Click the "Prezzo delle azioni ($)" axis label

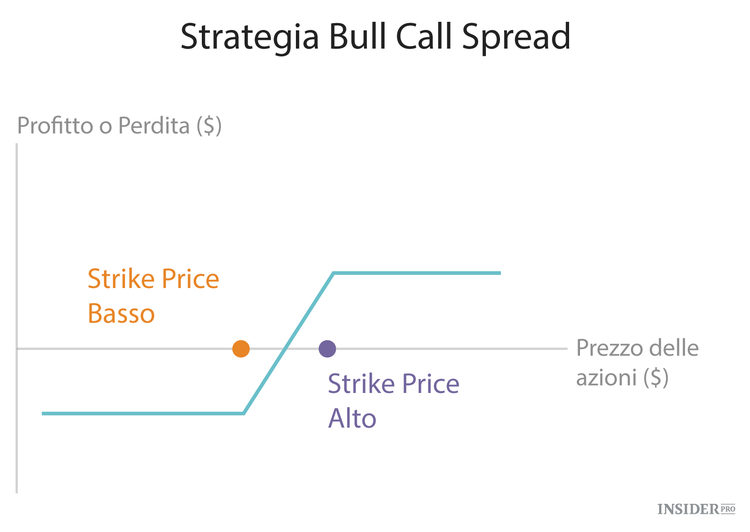(x=637, y=363)
